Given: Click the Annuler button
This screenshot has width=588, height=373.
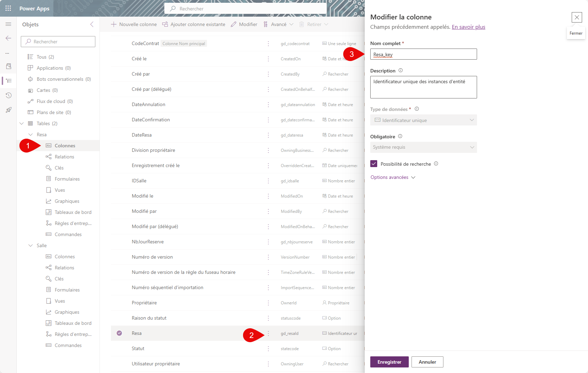Looking at the screenshot, I should coord(427,362).
